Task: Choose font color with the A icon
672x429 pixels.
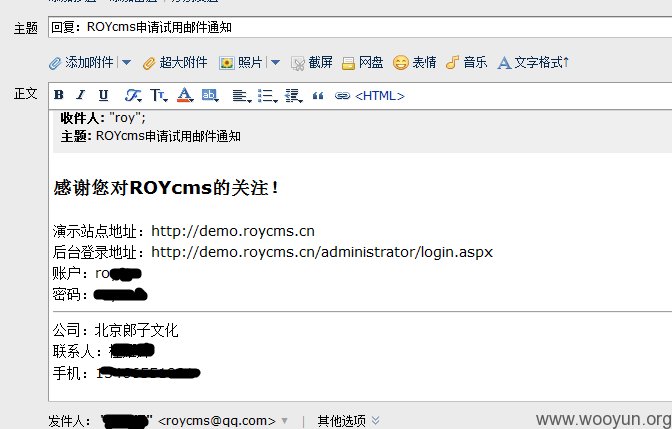Action: pyautogui.click(x=185, y=95)
